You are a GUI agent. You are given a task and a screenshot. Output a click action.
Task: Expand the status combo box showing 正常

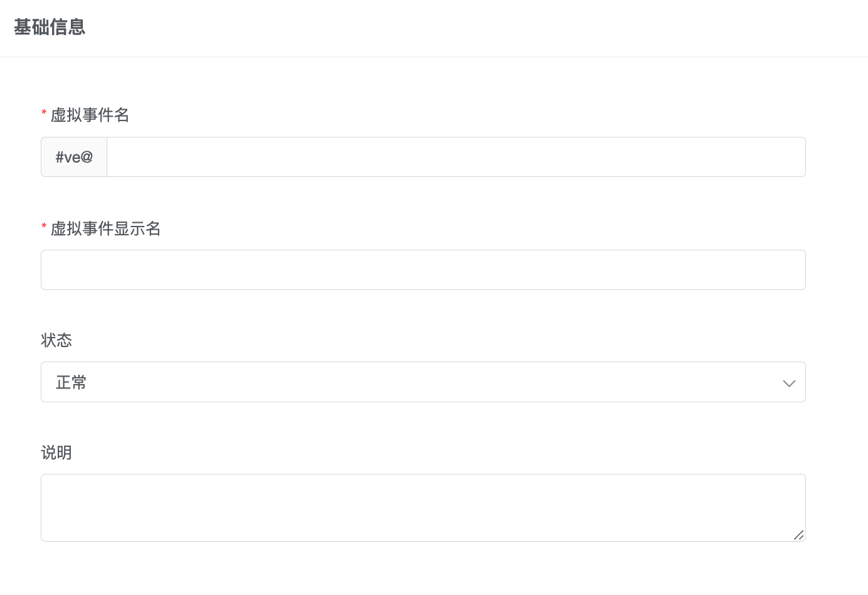pyautogui.click(x=423, y=382)
